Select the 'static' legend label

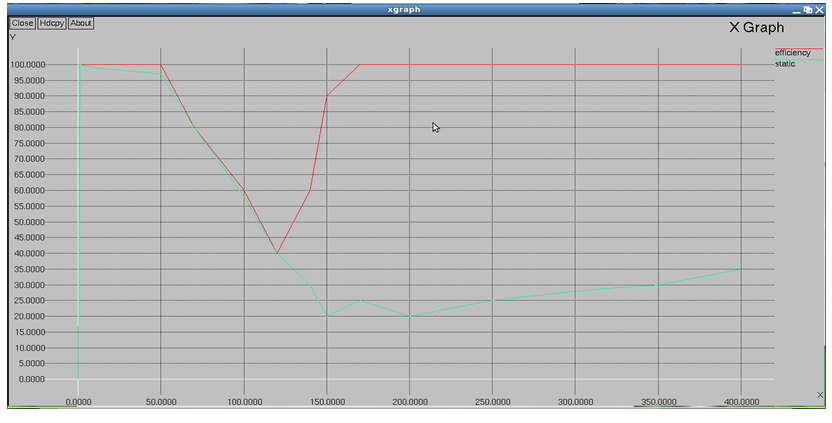785,64
